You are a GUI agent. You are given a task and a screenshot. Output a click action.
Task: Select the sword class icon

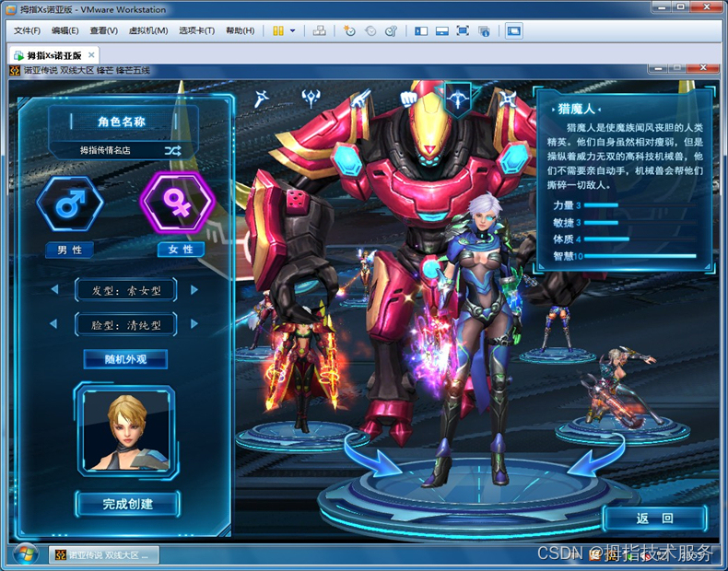(262, 99)
